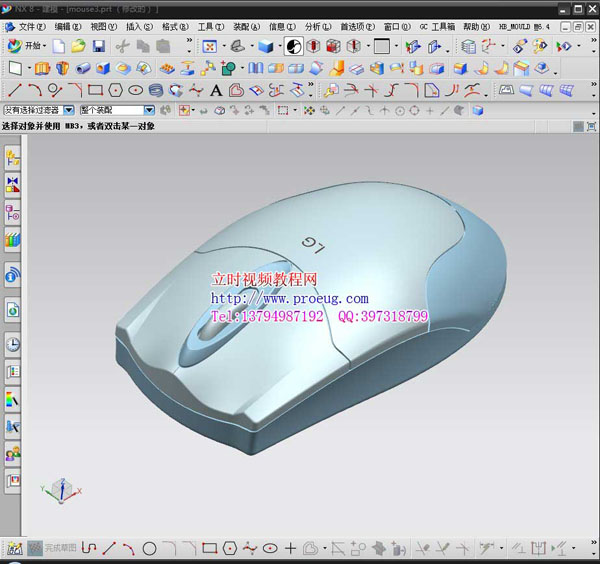Select the Point plus tool in bottom toolbar
The image size is (600, 564).
[290, 549]
